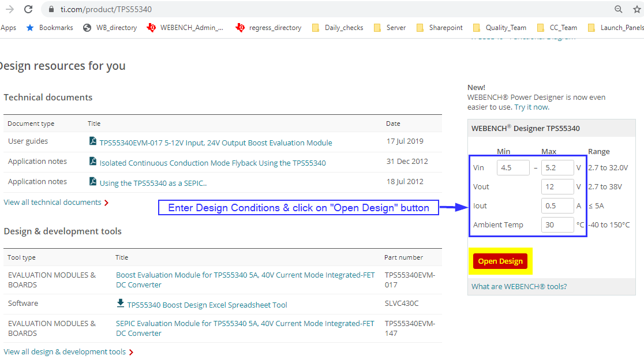Click the 'Technical documents' heading
This screenshot has height=363, width=644.
click(x=48, y=98)
